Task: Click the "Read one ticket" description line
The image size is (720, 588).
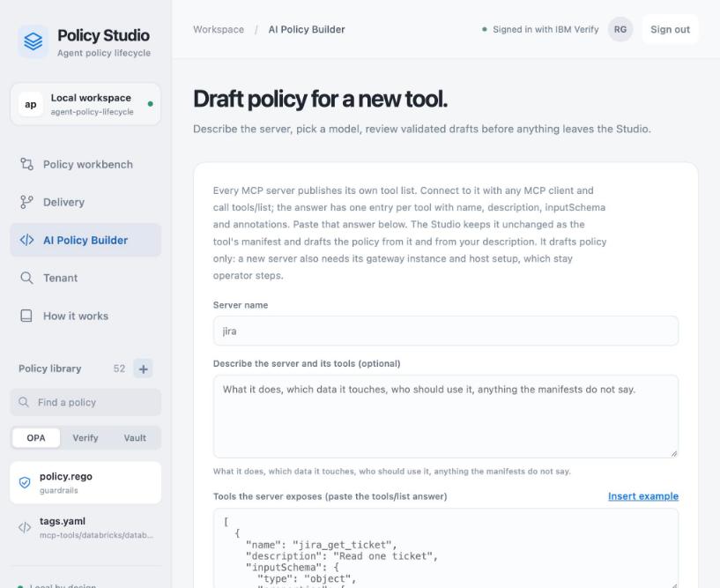Action: (342, 556)
